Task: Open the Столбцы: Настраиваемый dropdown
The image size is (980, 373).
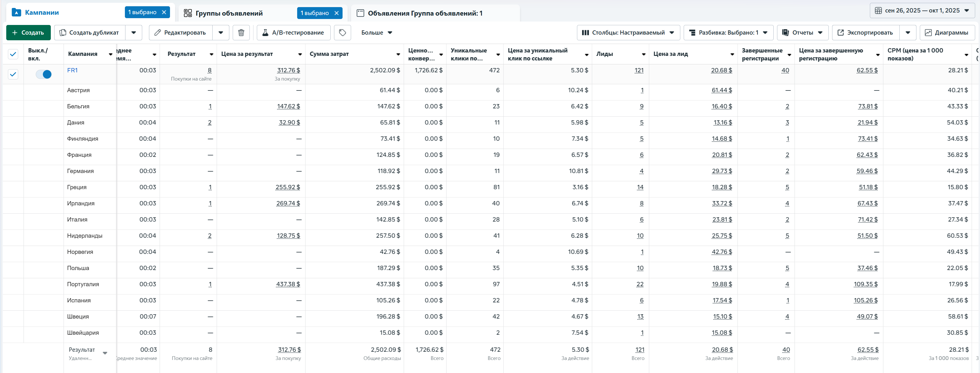Action: [x=628, y=33]
